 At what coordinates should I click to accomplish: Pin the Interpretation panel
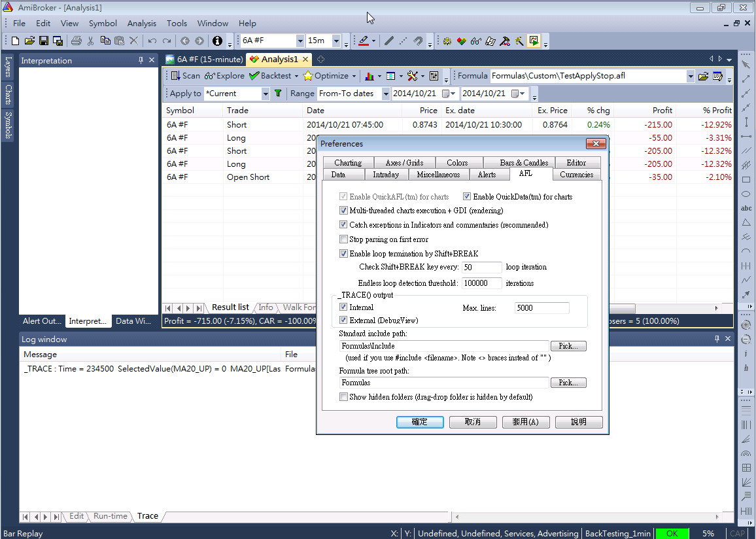pyautogui.click(x=141, y=60)
